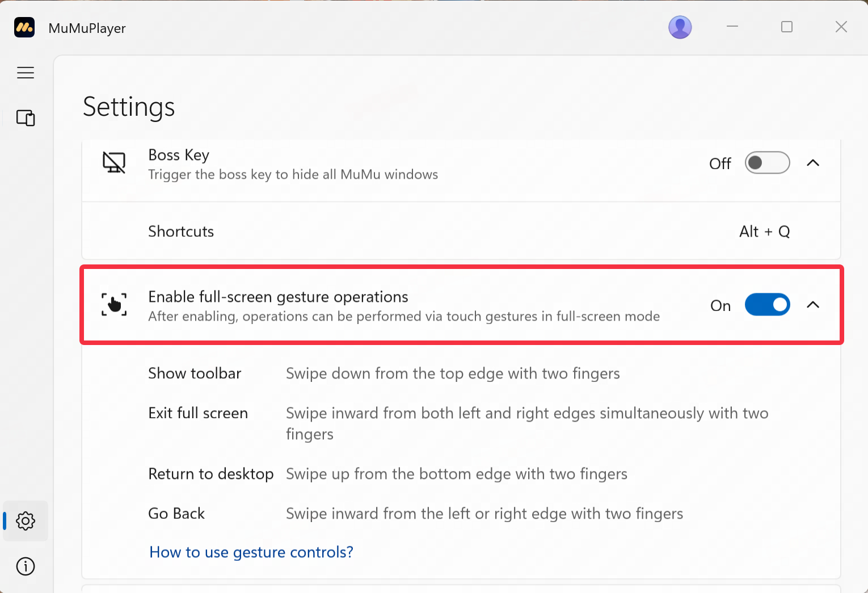Open the hamburger navigation menu

click(x=26, y=73)
